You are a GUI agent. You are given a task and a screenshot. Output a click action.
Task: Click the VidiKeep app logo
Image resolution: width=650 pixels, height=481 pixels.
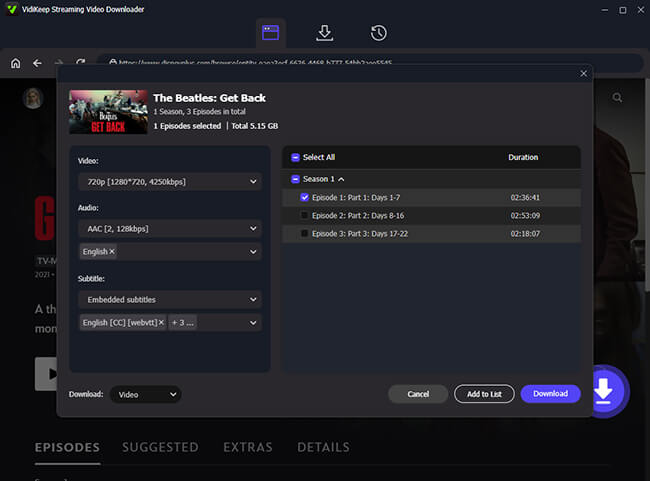pyautogui.click(x=12, y=9)
